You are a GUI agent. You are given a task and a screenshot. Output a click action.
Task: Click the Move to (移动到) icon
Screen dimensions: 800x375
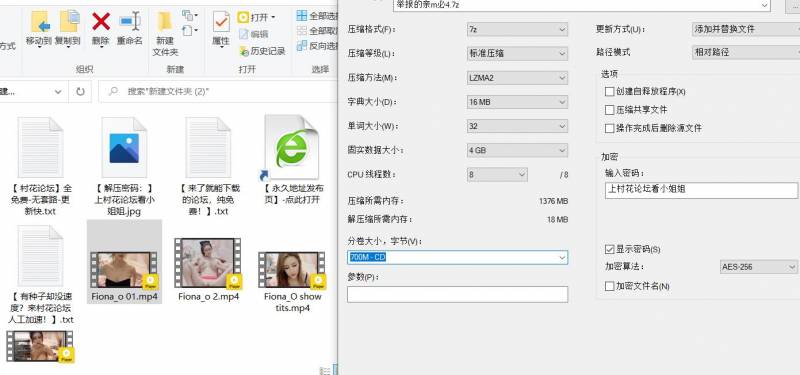(39, 22)
